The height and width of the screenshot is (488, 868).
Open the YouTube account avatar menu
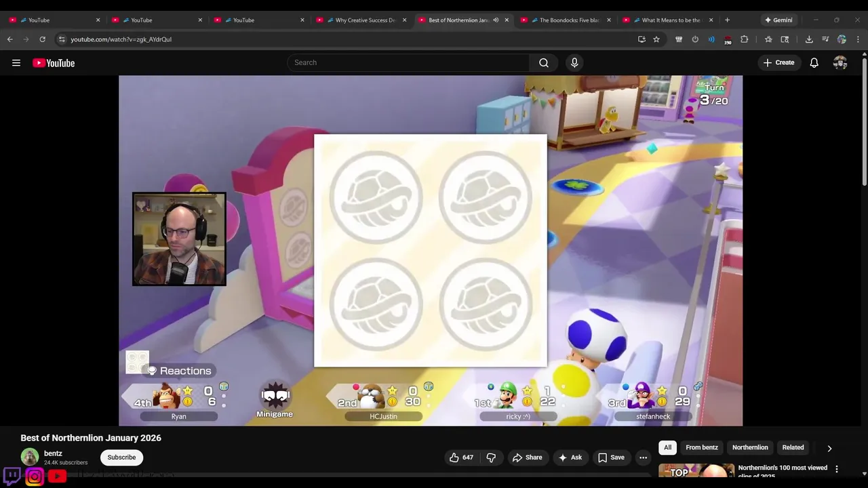[840, 63]
